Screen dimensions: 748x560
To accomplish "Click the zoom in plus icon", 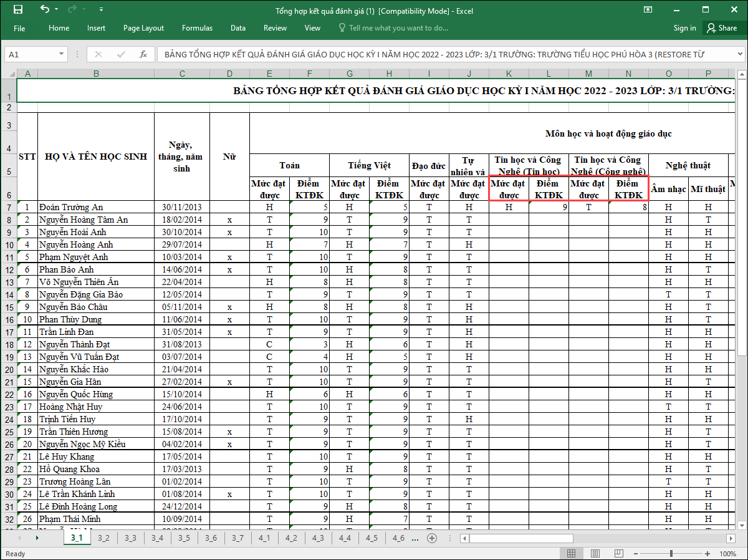I will coord(709,554).
